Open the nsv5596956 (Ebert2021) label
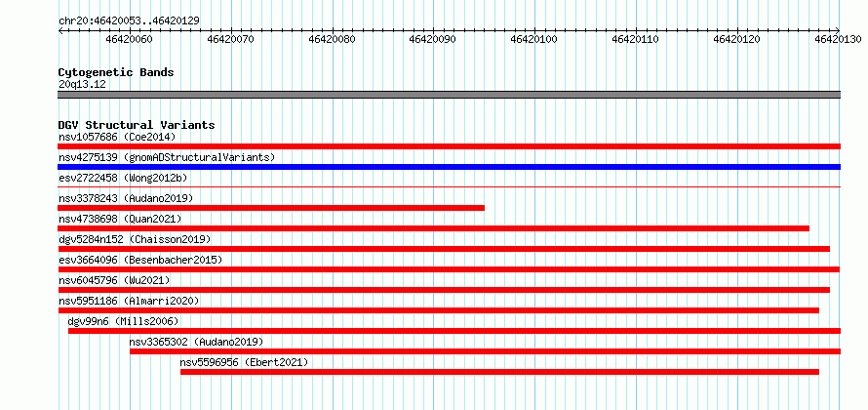The height and width of the screenshot is (410, 868). click(x=244, y=362)
